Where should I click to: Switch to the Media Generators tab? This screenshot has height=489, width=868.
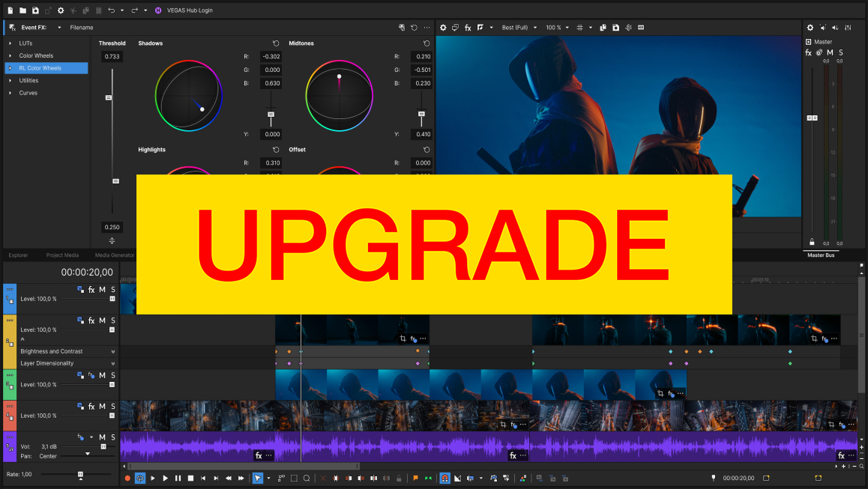coord(113,255)
